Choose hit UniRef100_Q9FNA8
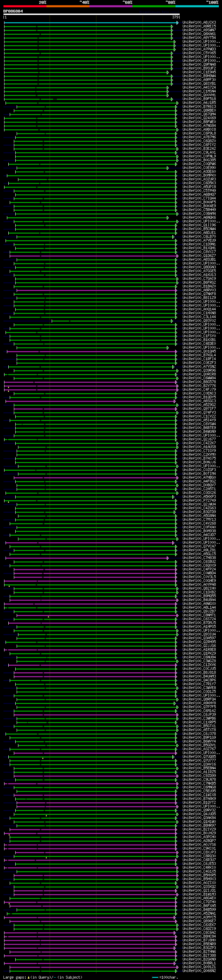The height and width of the screenshot is (980, 222). [x=199, y=64]
